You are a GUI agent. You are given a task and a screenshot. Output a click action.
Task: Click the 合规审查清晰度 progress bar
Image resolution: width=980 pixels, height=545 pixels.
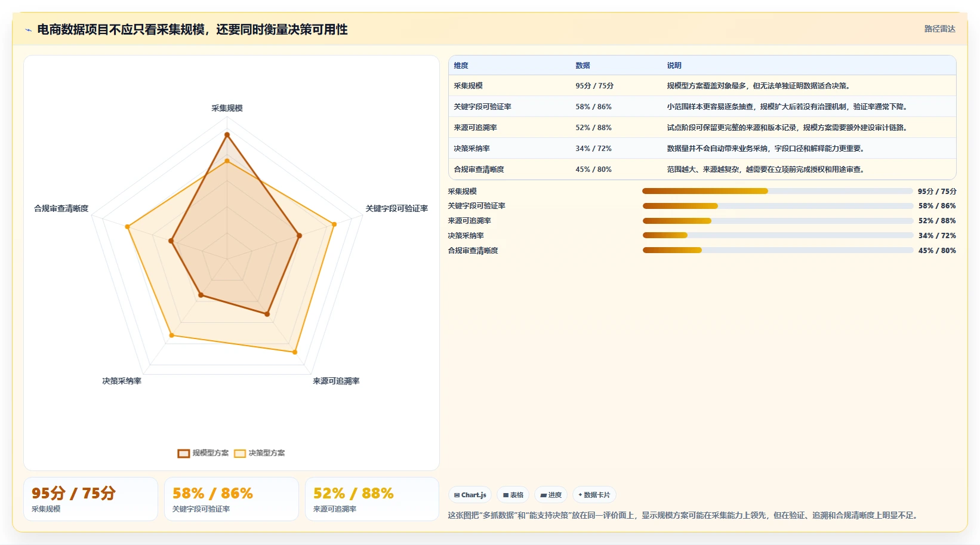778,251
